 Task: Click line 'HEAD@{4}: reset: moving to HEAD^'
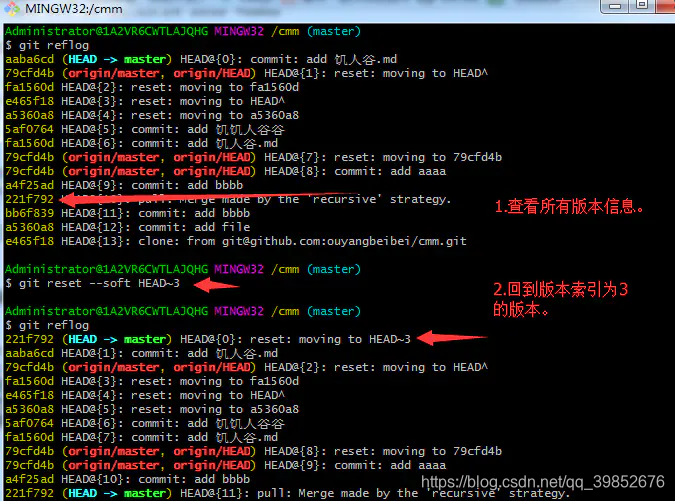[145, 396]
